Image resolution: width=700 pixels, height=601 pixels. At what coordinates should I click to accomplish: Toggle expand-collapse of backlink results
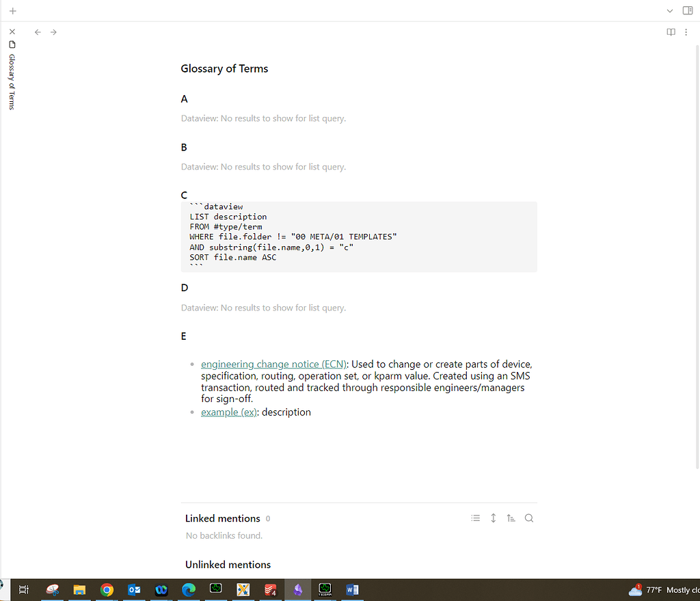[x=493, y=518]
